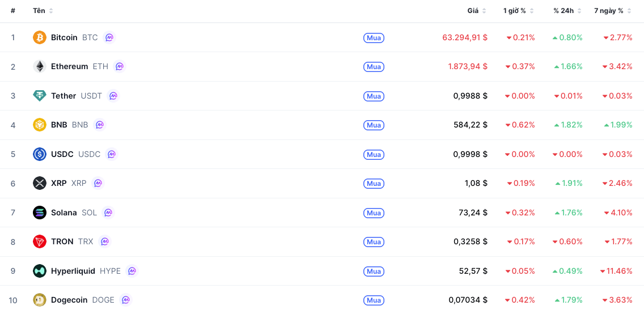This screenshot has width=644, height=314.
Task: Open the chat bubble icon next to ETH
Action: point(120,66)
